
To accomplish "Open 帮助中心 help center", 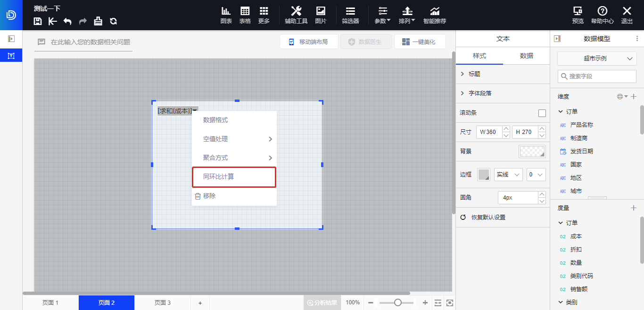I will [x=602, y=15].
